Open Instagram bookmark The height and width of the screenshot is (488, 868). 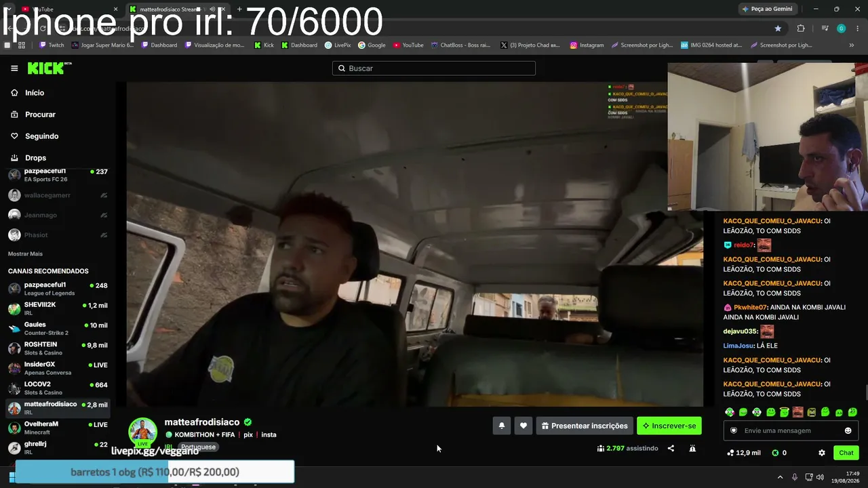click(x=587, y=45)
